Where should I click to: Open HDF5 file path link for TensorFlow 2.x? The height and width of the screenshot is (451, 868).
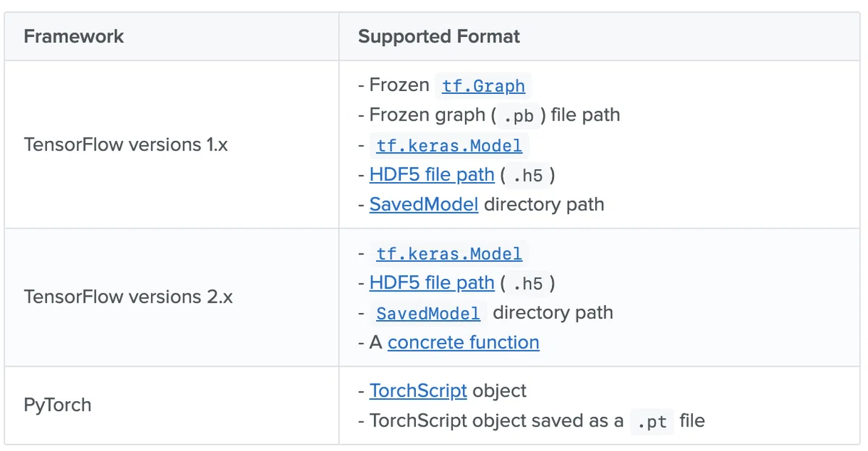point(432,283)
